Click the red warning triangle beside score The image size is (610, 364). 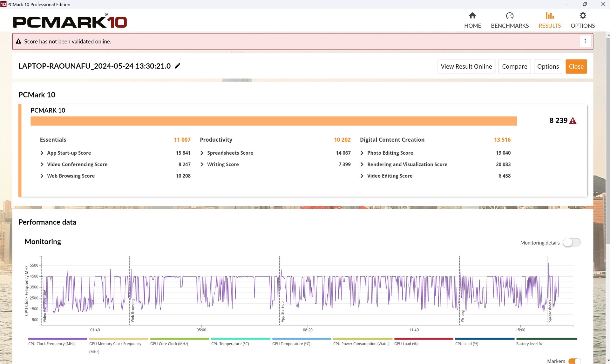[573, 121]
